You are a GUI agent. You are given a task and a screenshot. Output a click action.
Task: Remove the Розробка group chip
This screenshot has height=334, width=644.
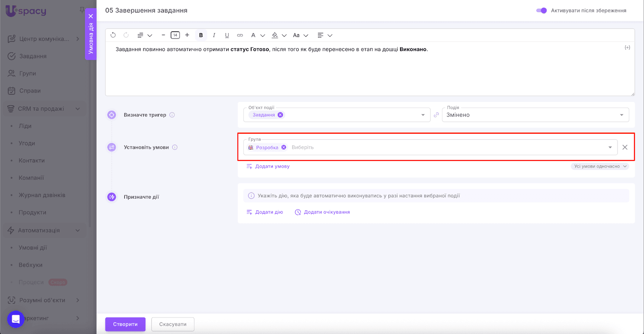pos(284,147)
